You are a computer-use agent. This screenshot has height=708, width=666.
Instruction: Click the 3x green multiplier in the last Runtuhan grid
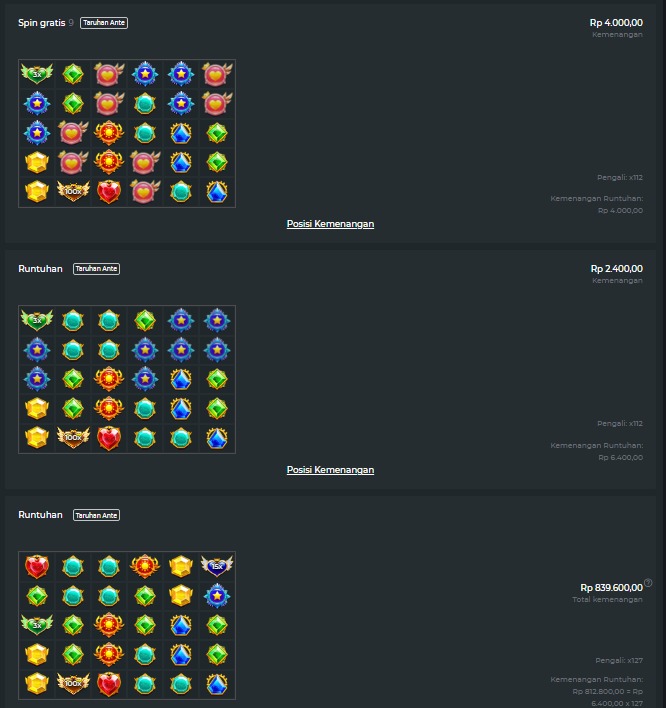[x=37, y=625]
